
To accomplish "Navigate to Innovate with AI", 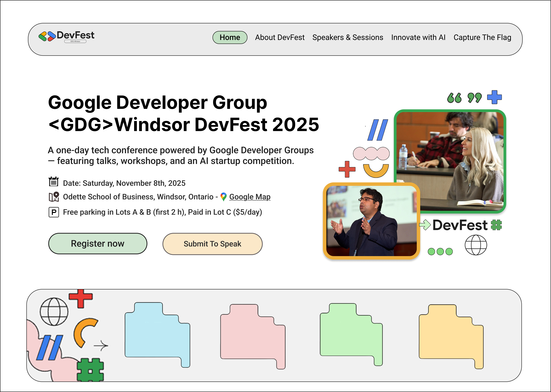I will (418, 37).
